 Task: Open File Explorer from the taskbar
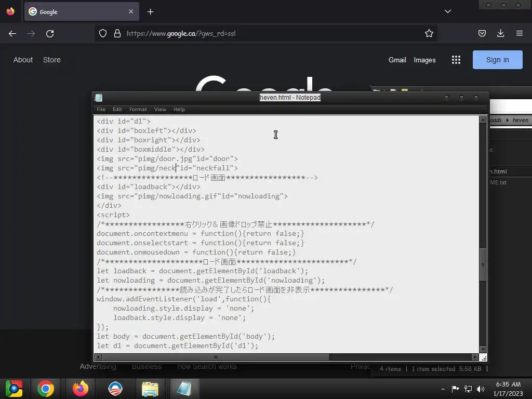click(150, 389)
